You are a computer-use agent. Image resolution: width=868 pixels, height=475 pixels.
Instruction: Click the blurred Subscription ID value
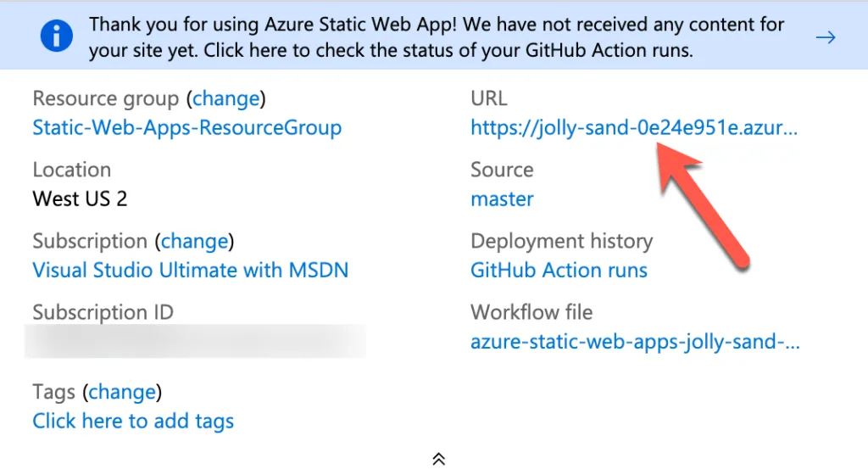195,341
